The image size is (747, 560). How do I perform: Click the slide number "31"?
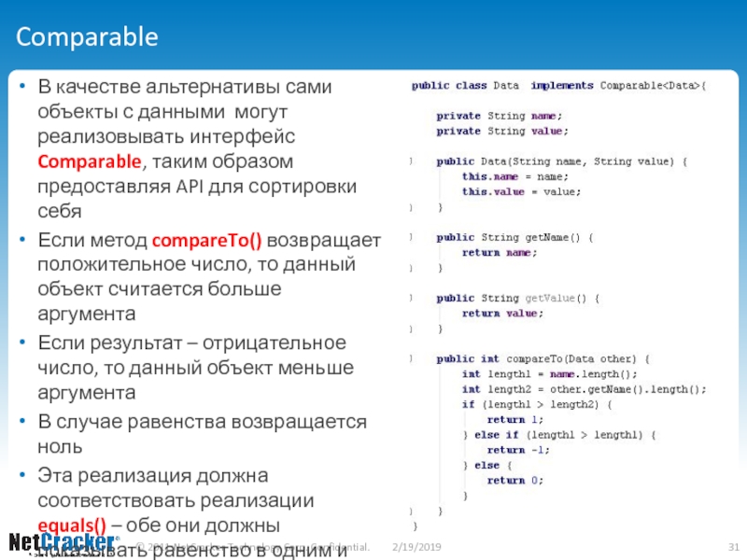pyautogui.click(x=734, y=547)
